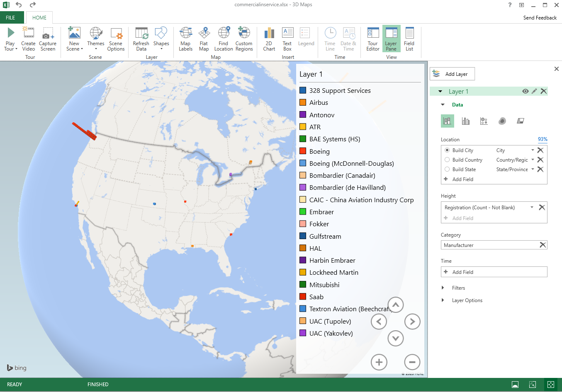Select region visualization type
562x392 pixels.
coord(520,121)
